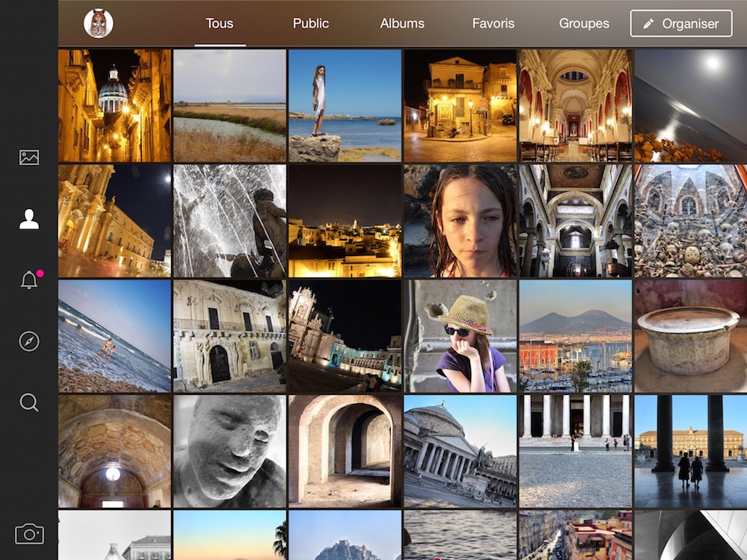Open photo of illuminated church dome at night
Image resolution: width=747 pixels, height=560 pixels.
(x=114, y=106)
